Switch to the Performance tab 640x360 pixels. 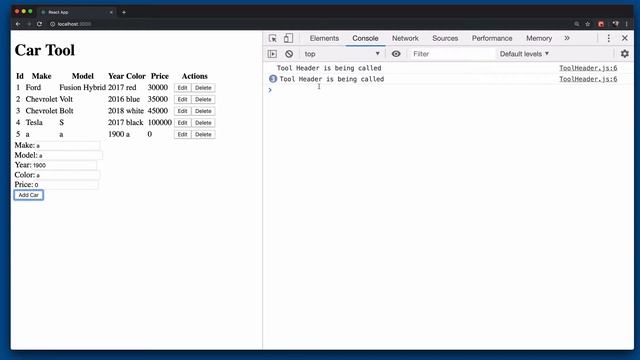coord(492,38)
